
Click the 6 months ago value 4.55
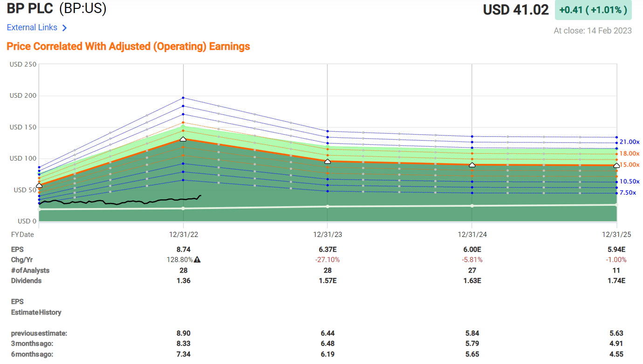pos(616,354)
